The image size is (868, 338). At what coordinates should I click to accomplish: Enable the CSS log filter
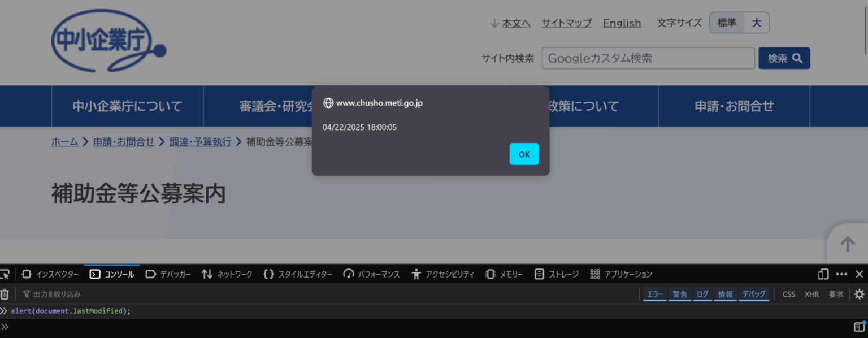789,294
